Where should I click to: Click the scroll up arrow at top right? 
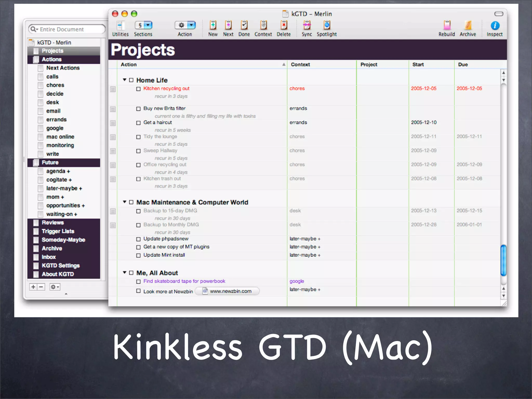click(x=503, y=73)
